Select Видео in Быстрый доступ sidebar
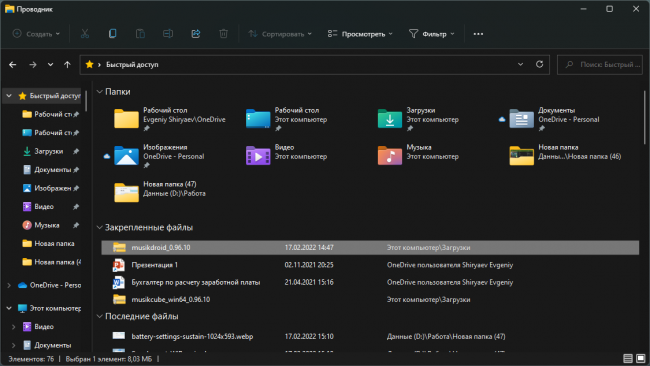 click(x=44, y=206)
